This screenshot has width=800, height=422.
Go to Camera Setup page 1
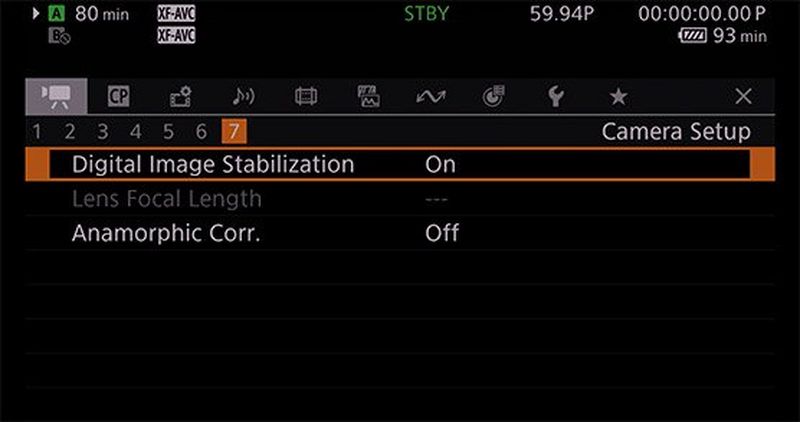pos(37,131)
